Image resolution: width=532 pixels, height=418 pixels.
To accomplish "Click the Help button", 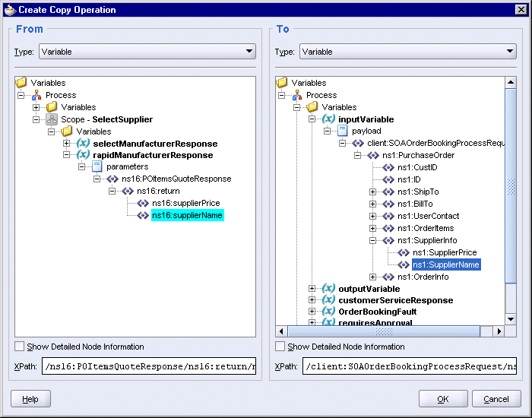I will [30, 399].
